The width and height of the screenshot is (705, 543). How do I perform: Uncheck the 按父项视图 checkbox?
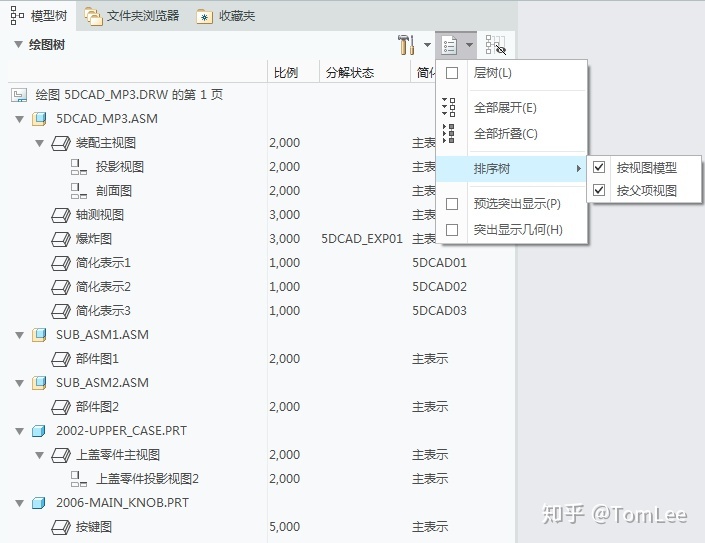click(599, 190)
